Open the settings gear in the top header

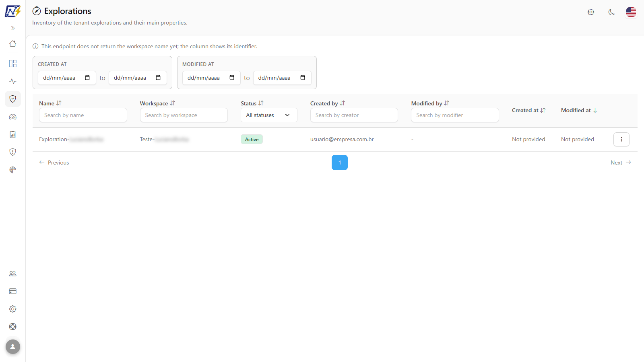[591, 12]
